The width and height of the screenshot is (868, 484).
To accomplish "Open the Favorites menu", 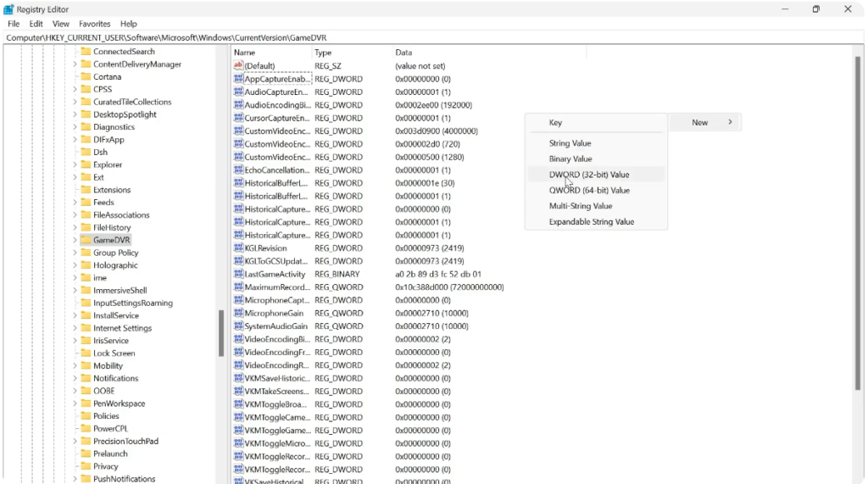I will pos(95,24).
